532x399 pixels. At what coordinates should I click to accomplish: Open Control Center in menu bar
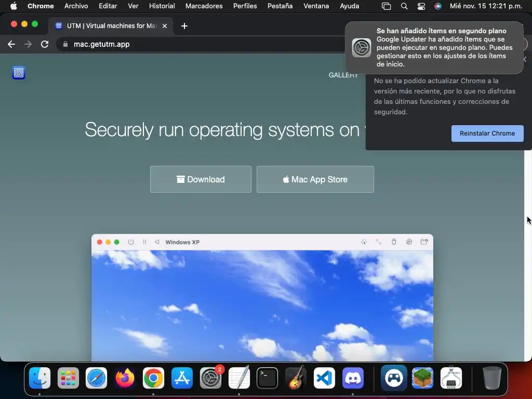point(421,6)
